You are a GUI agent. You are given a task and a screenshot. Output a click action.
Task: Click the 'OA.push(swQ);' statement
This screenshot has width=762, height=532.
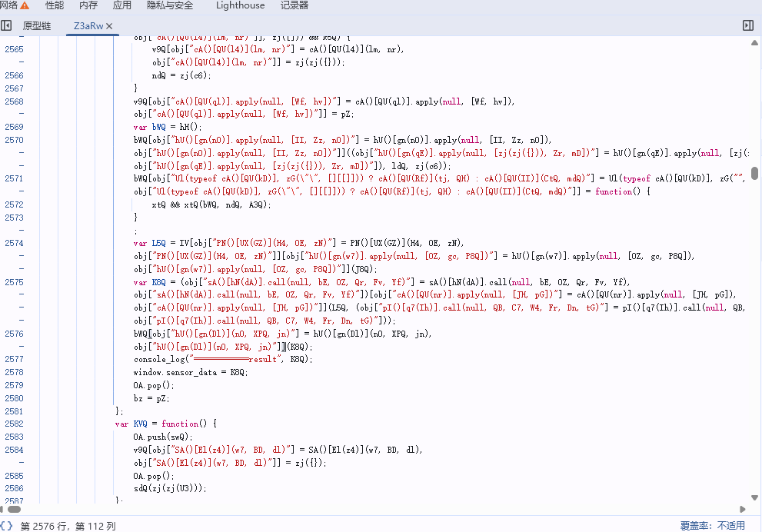coord(163,437)
